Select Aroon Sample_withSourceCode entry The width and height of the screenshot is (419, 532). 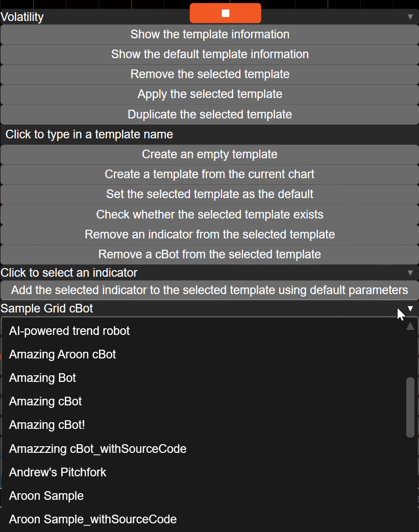pos(93,519)
